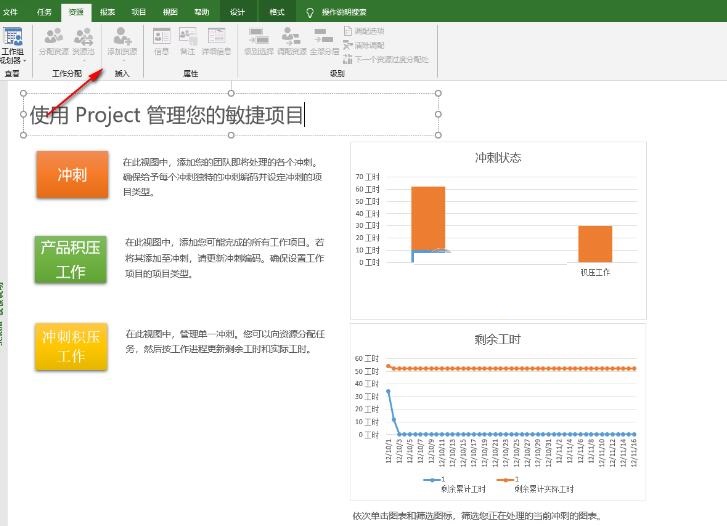Click the 资源池 (Resource Pool) icon
The width and height of the screenshot is (727, 526).
coord(84,42)
